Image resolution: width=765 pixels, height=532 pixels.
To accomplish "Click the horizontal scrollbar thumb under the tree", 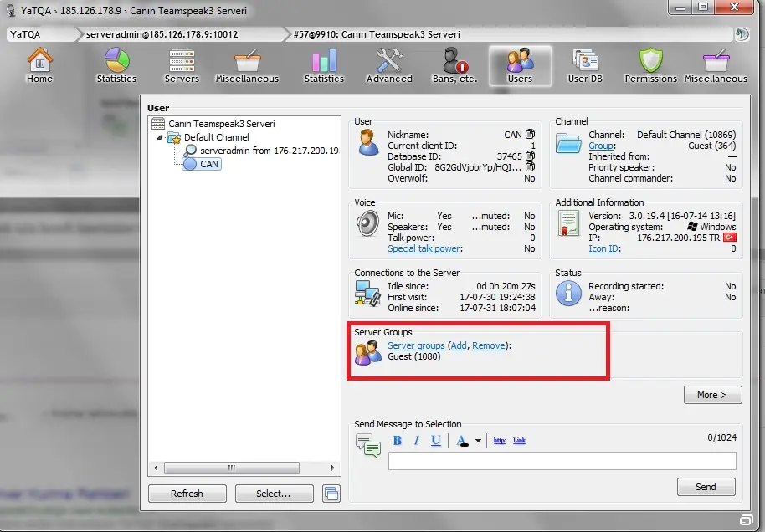I will 232,468.
